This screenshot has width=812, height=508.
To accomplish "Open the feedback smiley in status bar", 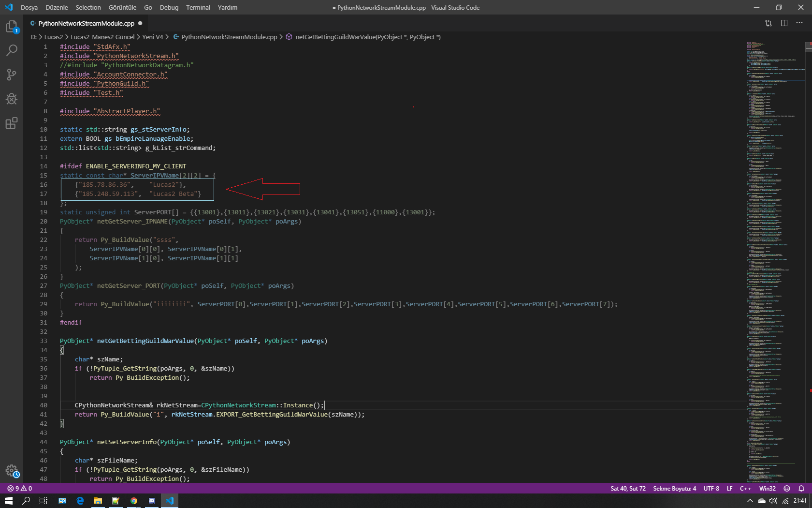I will [787, 489].
